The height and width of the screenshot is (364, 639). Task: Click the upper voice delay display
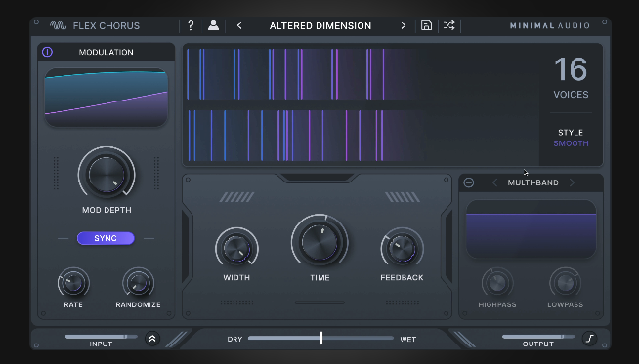pyautogui.click(x=302, y=74)
